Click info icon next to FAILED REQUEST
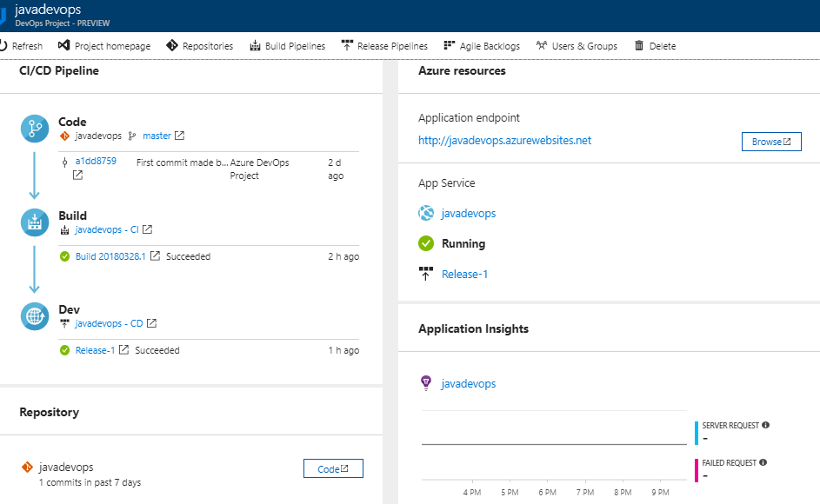820x504 pixels. point(763,462)
